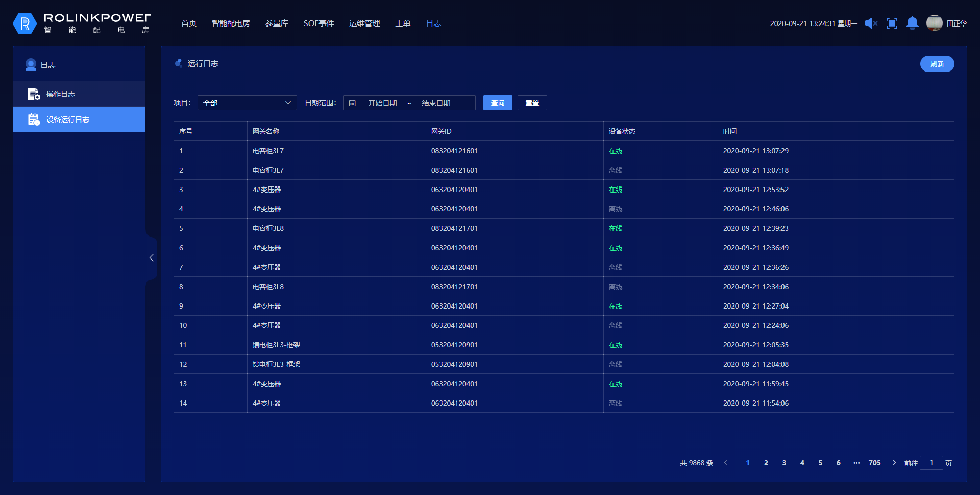The image size is (980, 495).
Task: Open 智能配电房 navigation item
Action: click(231, 23)
